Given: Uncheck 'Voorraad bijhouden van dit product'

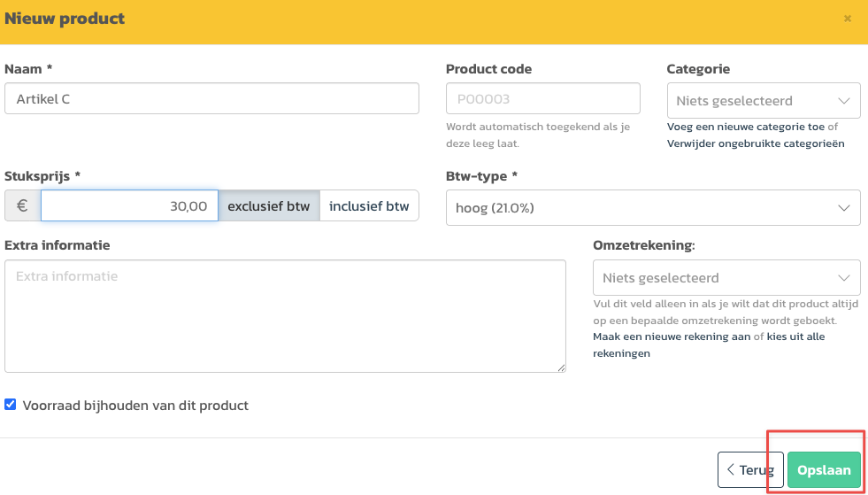Looking at the screenshot, I should coord(11,405).
